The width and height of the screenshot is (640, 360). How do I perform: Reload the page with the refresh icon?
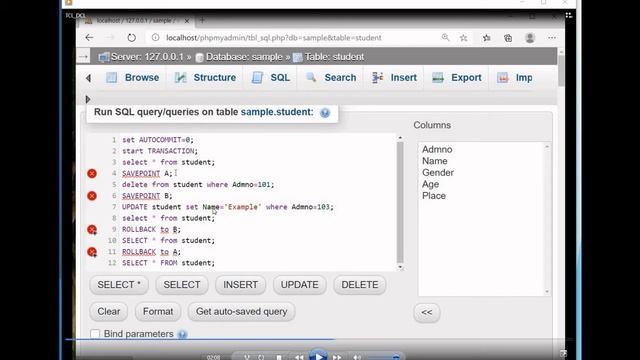(131, 38)
